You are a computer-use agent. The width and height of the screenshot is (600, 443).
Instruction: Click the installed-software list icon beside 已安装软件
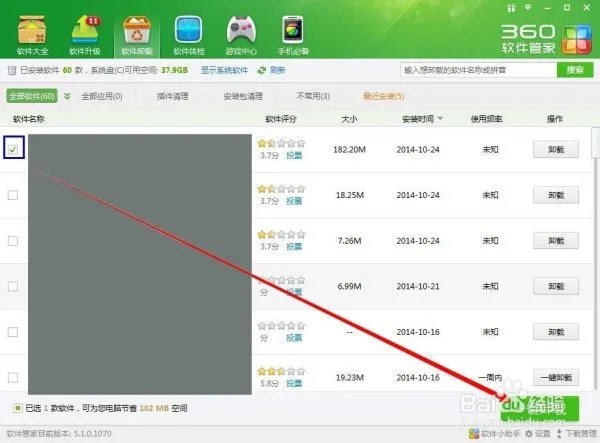(12, 70)
